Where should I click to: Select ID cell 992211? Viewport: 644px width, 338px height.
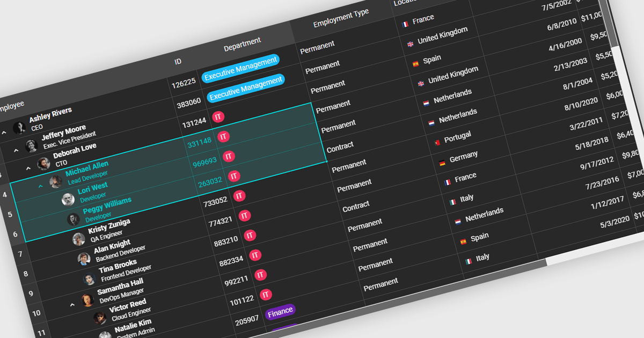(x=236, y=280)
